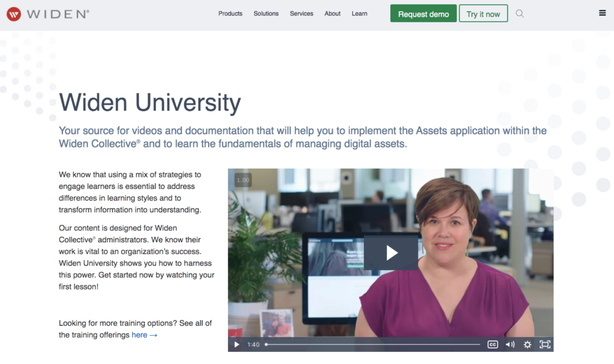Open site search with magnifier icon
This screenshot has height=364, width=614.
520,14
